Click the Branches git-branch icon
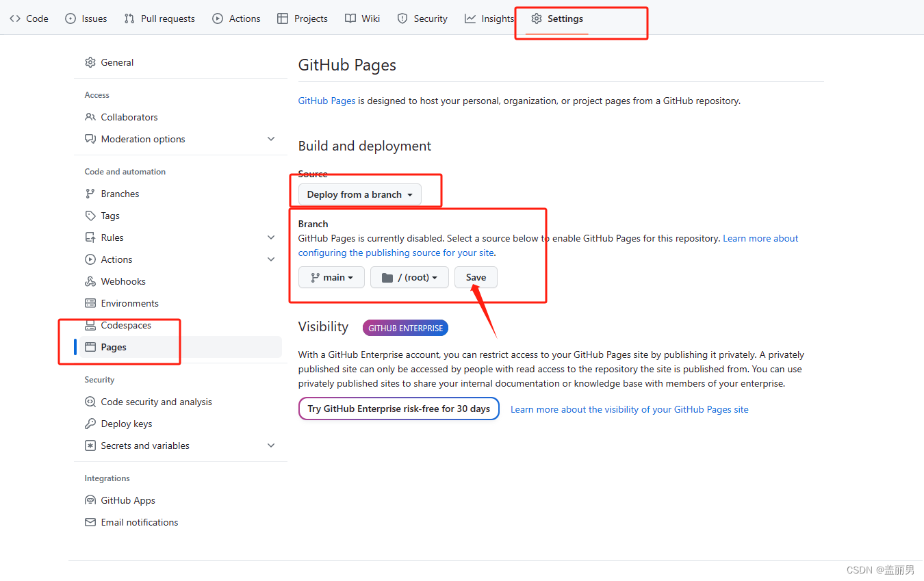This screenshot has height=581, width=924. pos(90,194)
